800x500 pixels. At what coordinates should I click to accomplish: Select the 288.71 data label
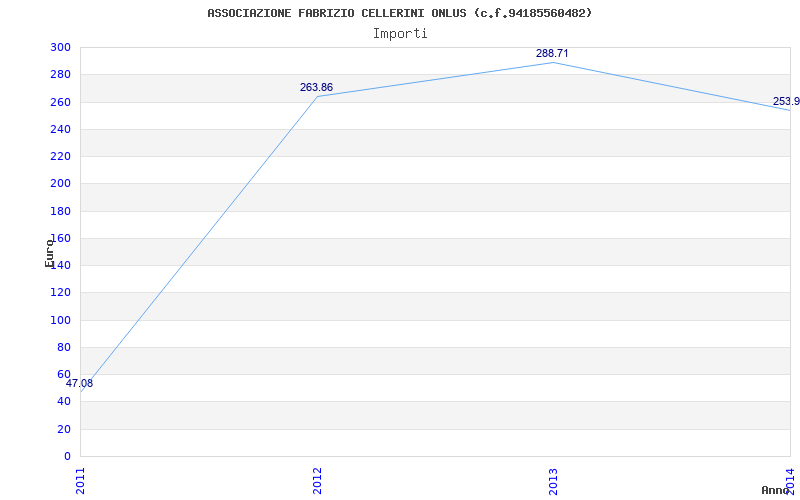pos(552,54)
